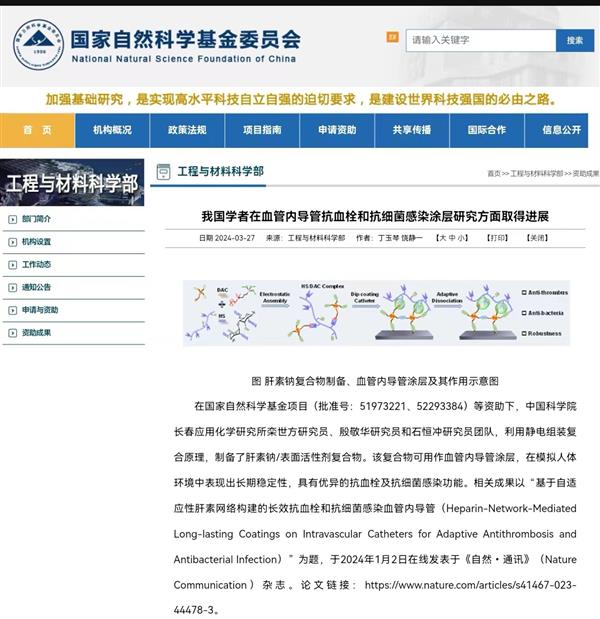The image size is (600, 619).
Task: Click the section icon beside 工程与材料科学部 heading
Action: coord(162,172)
